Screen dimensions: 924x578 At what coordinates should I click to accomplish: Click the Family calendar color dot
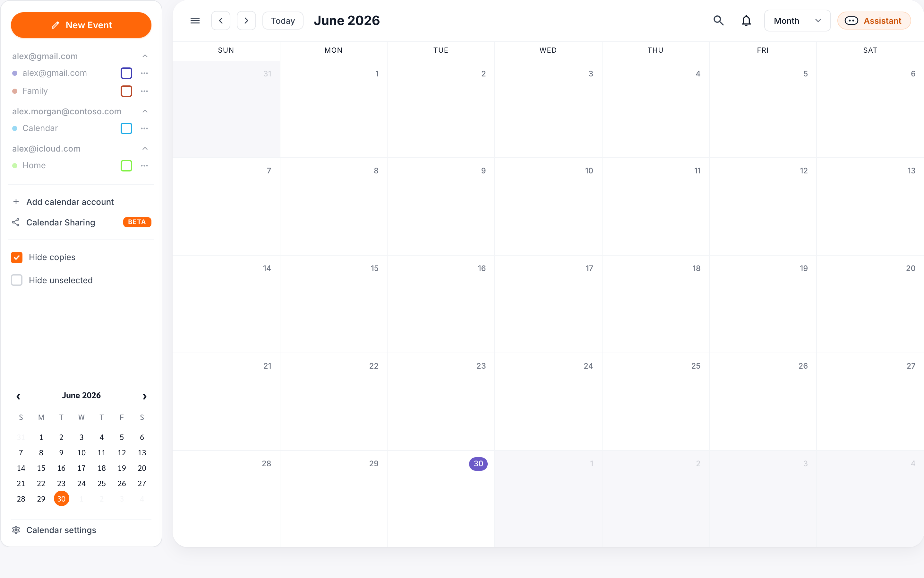15,91
